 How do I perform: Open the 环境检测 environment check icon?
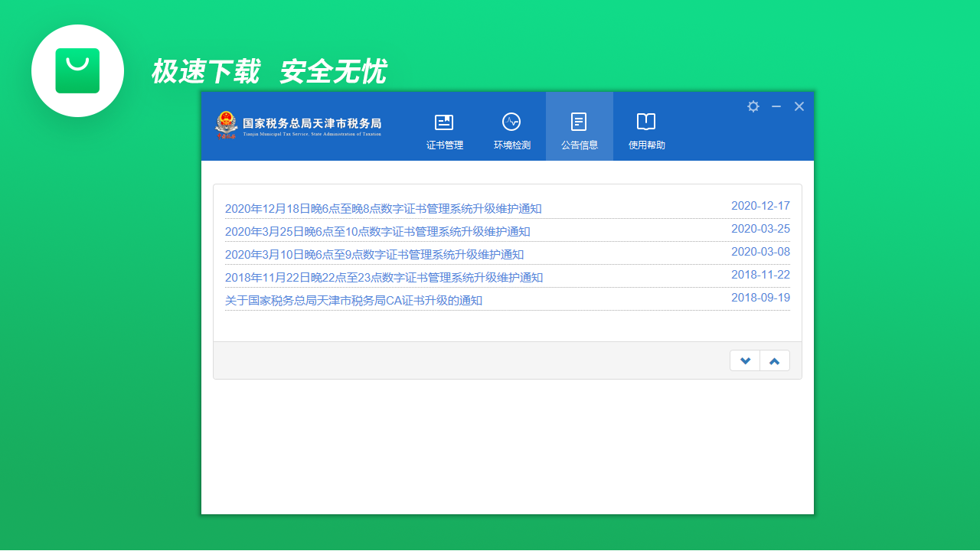pyautogui.click(x=511, y=121)
